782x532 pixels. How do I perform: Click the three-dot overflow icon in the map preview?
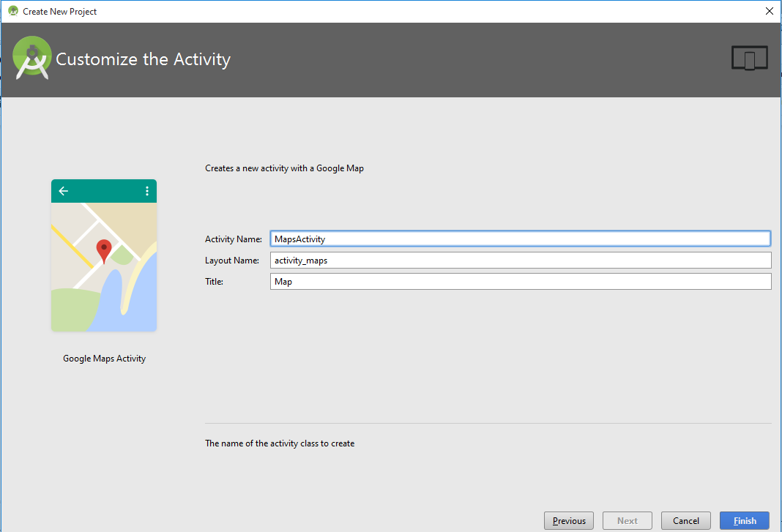pyautogui.click(x=147, y=191)
